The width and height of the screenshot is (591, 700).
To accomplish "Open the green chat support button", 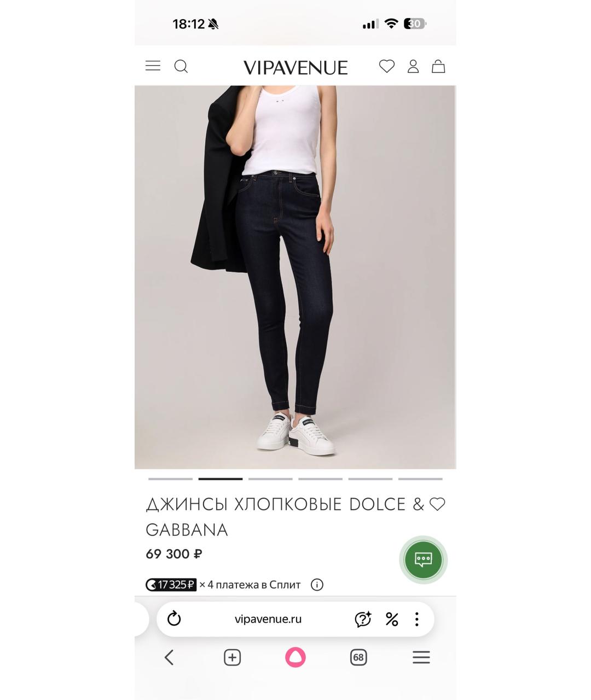I will 424,560.
